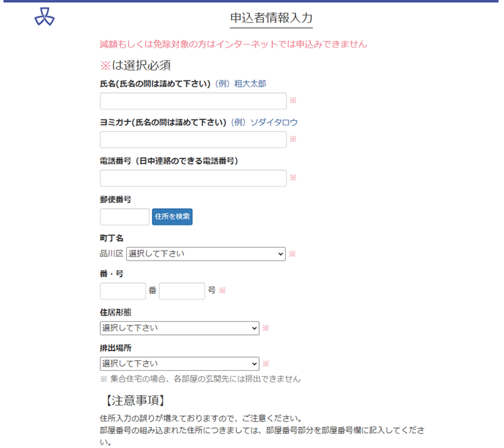Click the example reading ソダイタロウ text
Viewport: 504px width, 448px height.
click(274, 122)
